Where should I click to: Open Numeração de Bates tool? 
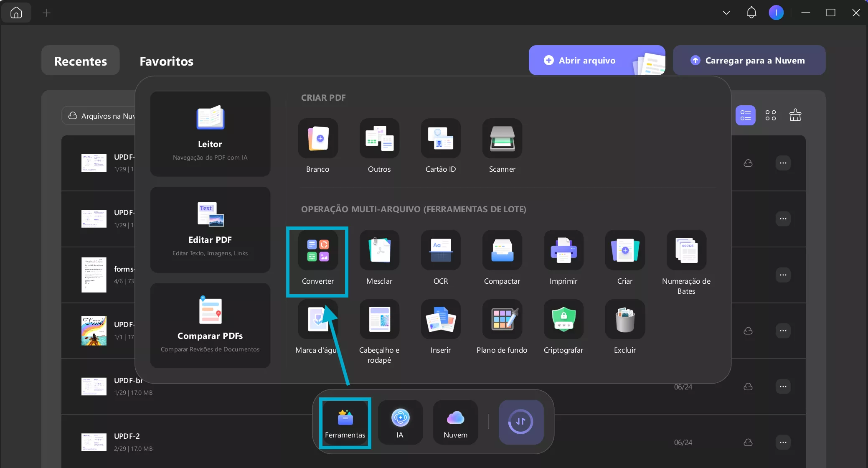[686, 251]
